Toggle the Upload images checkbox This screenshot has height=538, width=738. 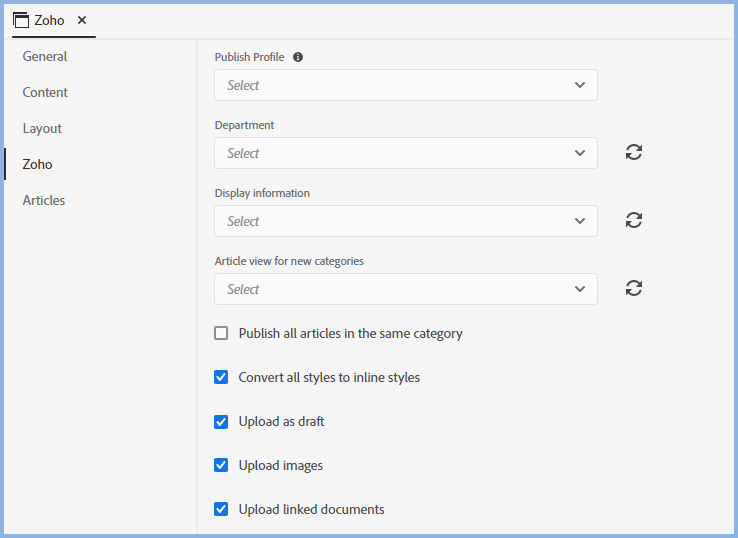(221, 465)
